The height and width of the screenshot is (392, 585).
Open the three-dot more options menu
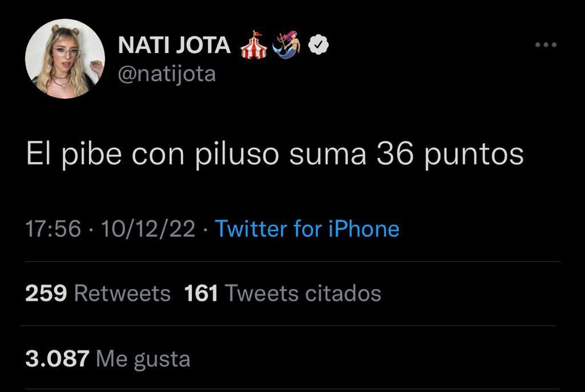(546, 45)
